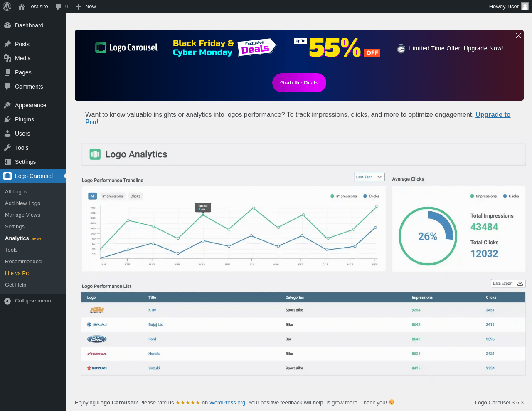Screen dimensions: 532x411
Task: Open the Last Year period dropdown
Action: pyautogui.click(x=369, y=177)
